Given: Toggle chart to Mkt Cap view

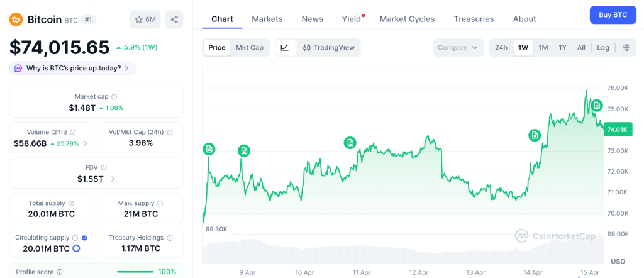Looking at the screenshot, I should 250,47.
